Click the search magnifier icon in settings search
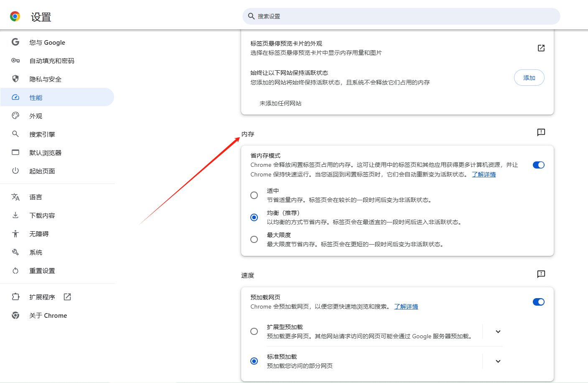Screen dimensions: 588x383 pos(252,16)
